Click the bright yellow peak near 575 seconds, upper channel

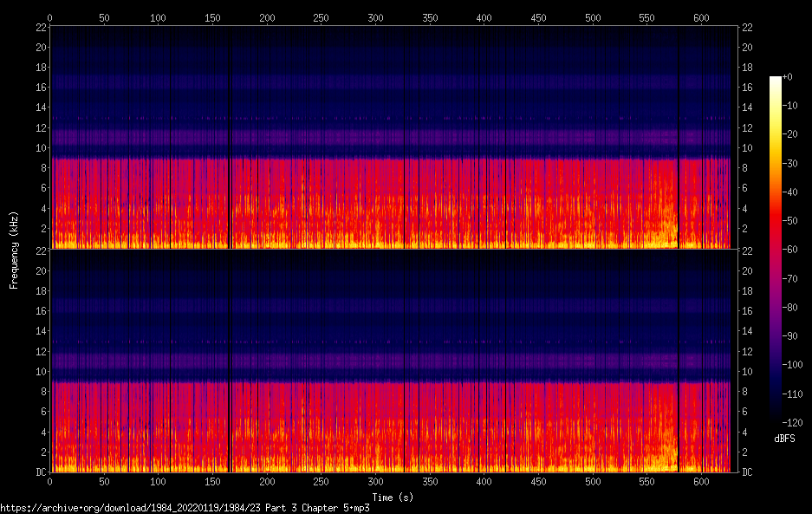[673, 232]
